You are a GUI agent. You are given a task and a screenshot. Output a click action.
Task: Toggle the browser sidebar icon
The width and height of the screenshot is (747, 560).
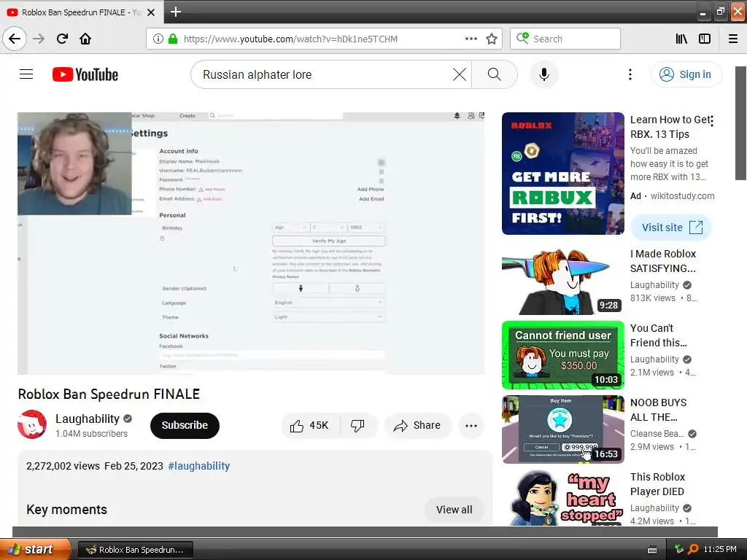(705, 39)
